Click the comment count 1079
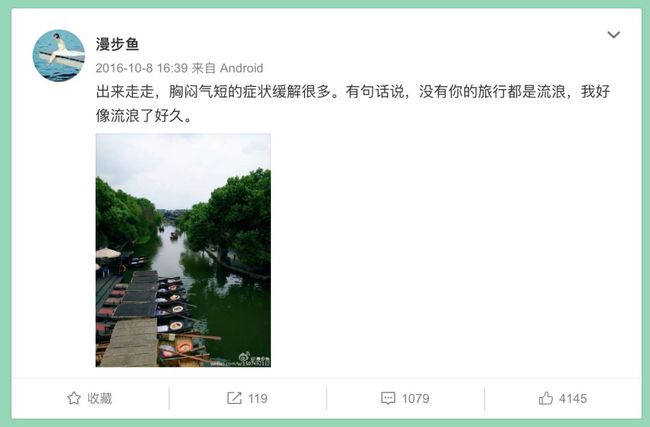This screenshot has width=650, height=427. (415, 398)
